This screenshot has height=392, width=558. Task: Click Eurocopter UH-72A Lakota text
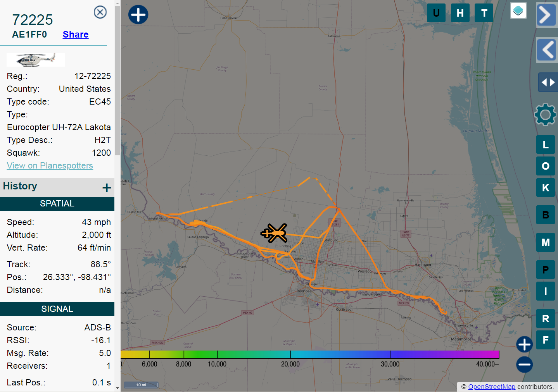point(59,127)
